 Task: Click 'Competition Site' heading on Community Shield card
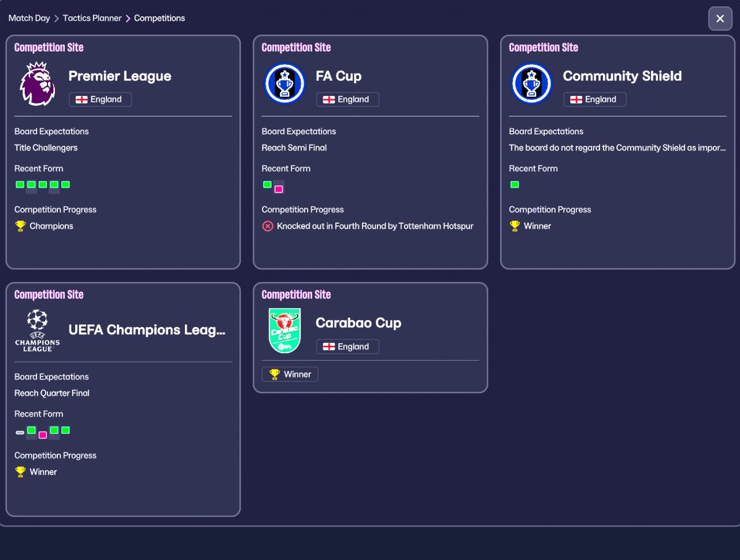point(543,47)
